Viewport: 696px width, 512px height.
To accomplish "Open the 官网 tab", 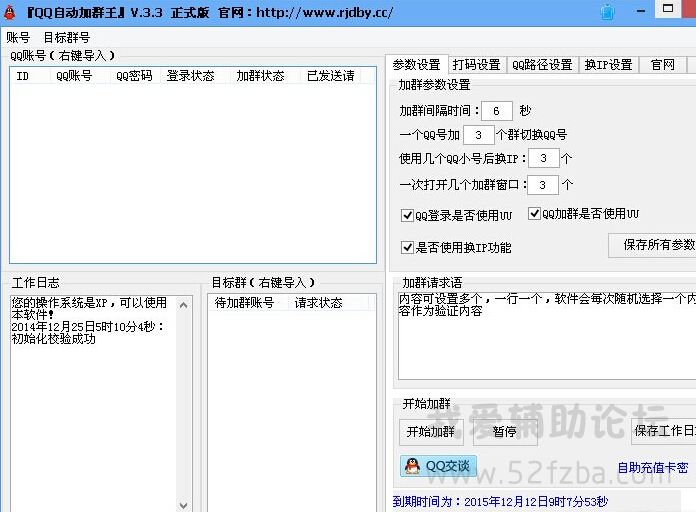I will coord(663,65).
